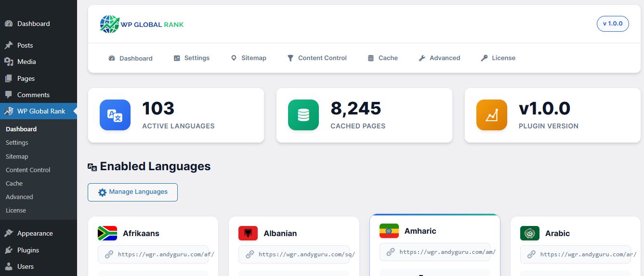Viewport: 644px width, 276px height.
Task: Click the green database icon on Cached Pages card
Action: (x=303, y=115)
